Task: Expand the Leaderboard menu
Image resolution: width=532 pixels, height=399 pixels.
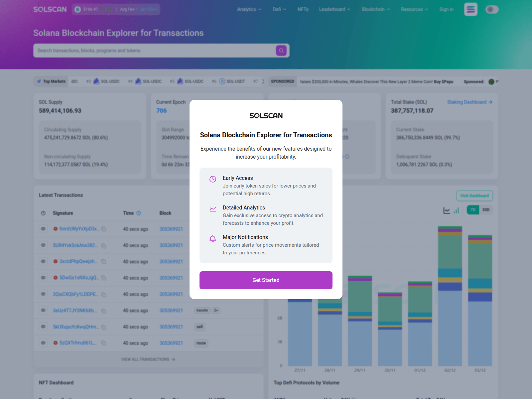Action: [x=335, y=9]
